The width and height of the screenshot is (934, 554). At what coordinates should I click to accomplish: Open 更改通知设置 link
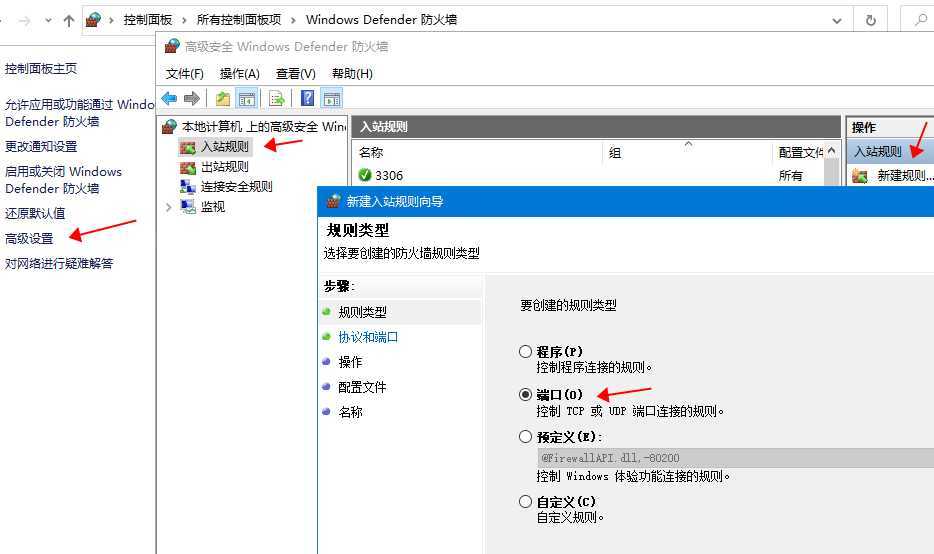(x=41, y=146)
